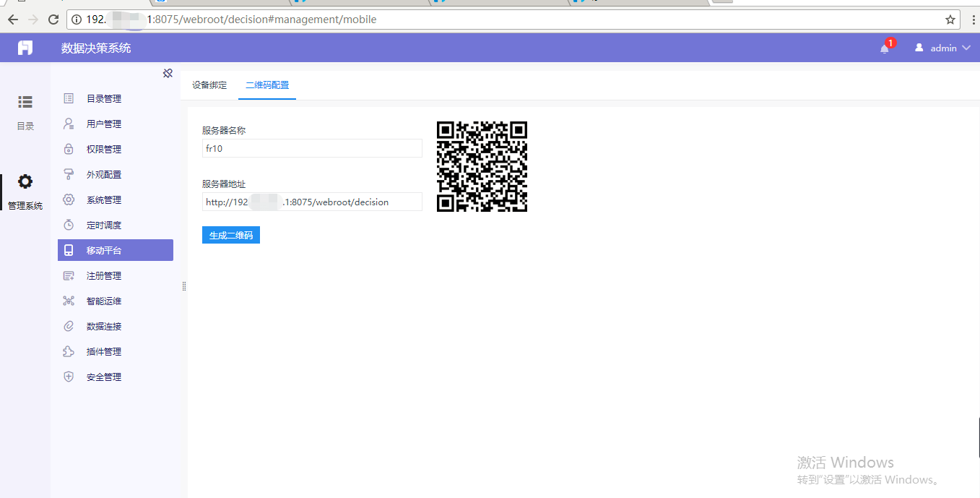Open the 目录 list icon
Viewport: 980px width, 498px height.
pyautogui.click(x=25, y=102)
